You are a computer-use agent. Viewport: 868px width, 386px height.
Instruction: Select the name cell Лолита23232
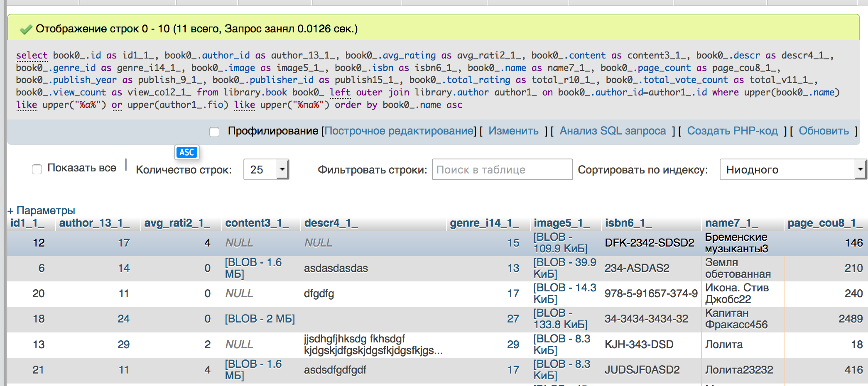point(739,370)
